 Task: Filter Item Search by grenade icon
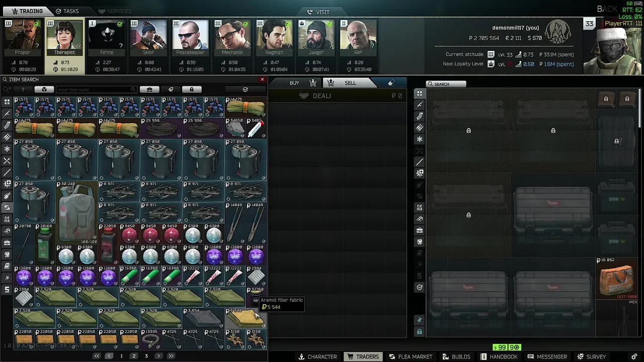tap(7, 196)
